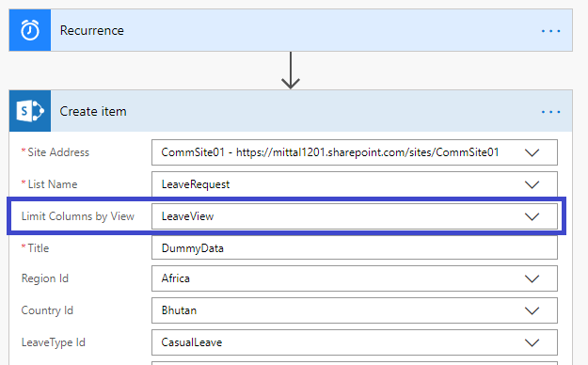Expand the Limit Columns by View chevron
The height and width of the screenshot is (365, 588).
pyautogui.click(x=532, y=216)
